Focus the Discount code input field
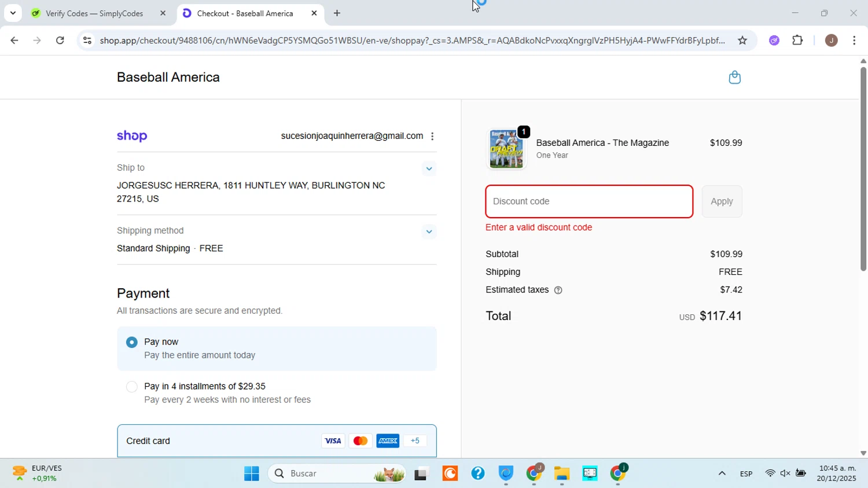The image size is (868, 488). click(x=589, y=201)
